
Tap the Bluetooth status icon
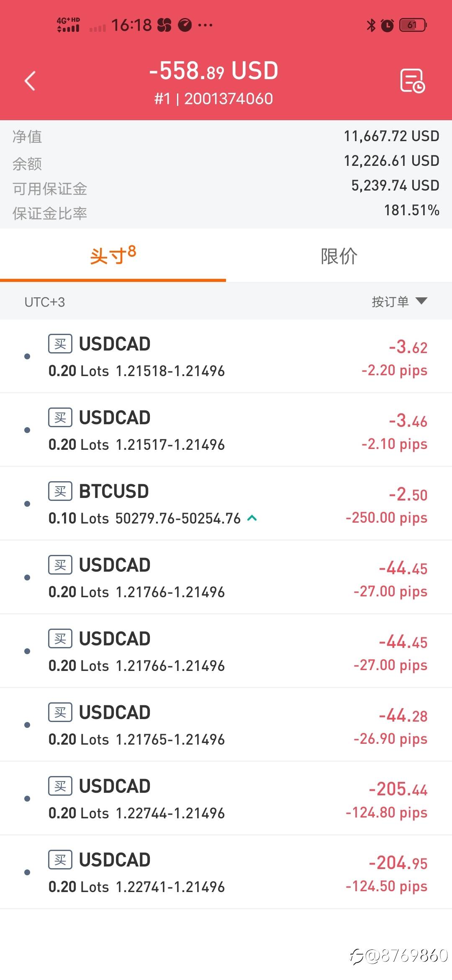pyautogui.click(x=371, y=25)
